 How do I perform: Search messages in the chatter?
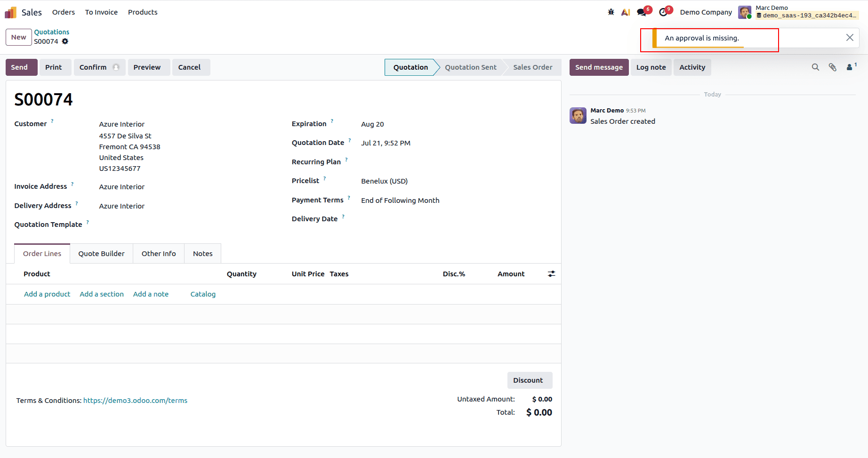[815, 67]
